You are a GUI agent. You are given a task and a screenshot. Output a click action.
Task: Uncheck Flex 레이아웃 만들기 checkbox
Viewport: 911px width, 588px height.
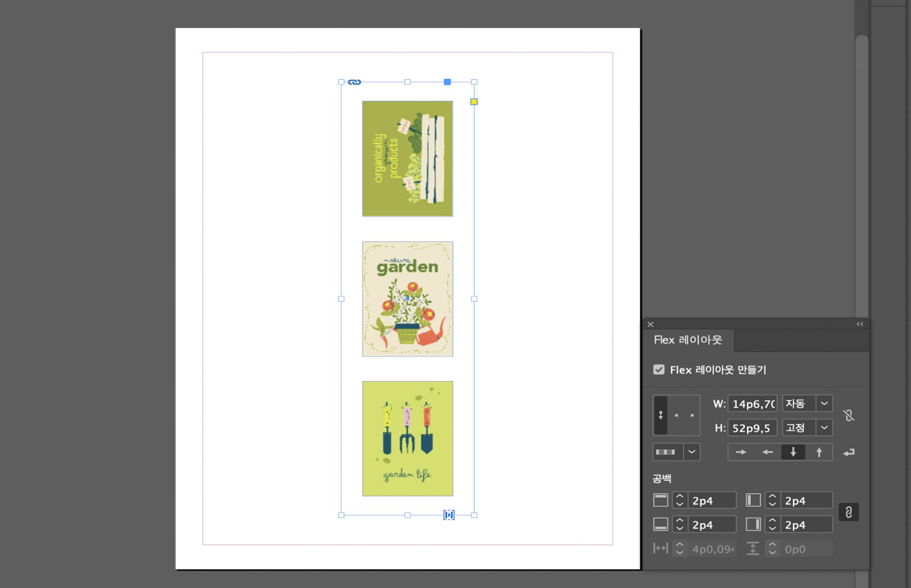click(659, 370)
